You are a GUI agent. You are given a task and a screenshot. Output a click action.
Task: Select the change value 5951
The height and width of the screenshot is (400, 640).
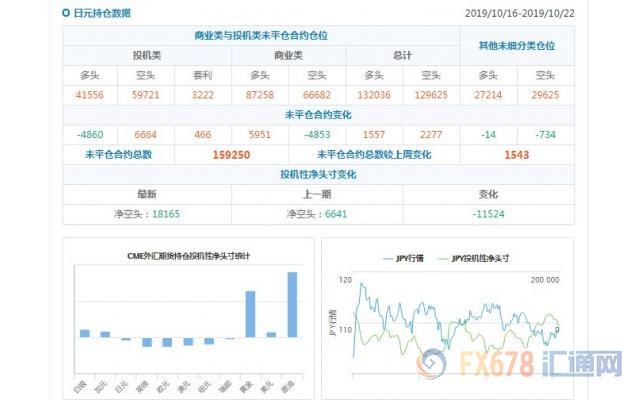260,135
